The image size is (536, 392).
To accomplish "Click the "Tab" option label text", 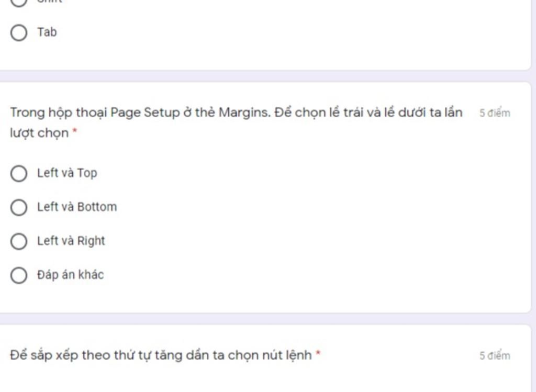I will coord(47,32).
